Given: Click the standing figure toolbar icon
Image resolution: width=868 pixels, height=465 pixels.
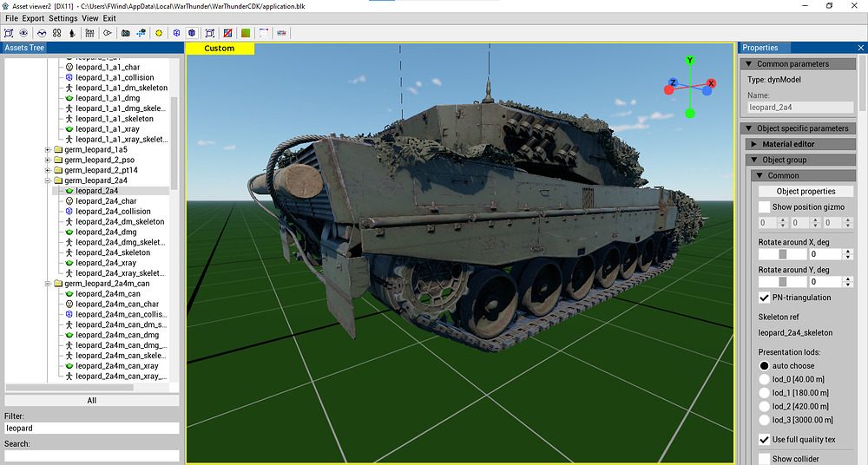Looking at the screenshot, I should click(x=72, y=33).
